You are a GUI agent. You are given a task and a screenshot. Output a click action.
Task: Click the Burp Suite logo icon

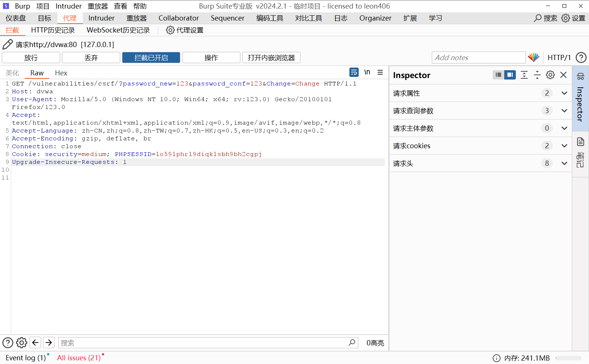(x=6, y=6)
